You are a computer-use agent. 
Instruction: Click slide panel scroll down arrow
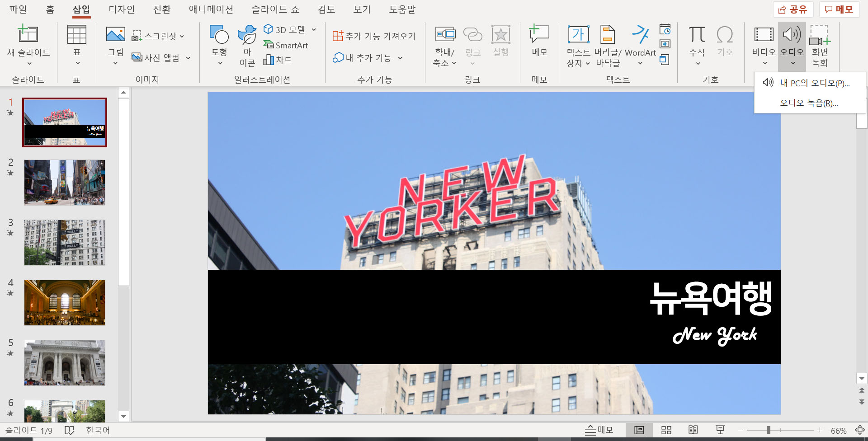click(x=123, y=416)
